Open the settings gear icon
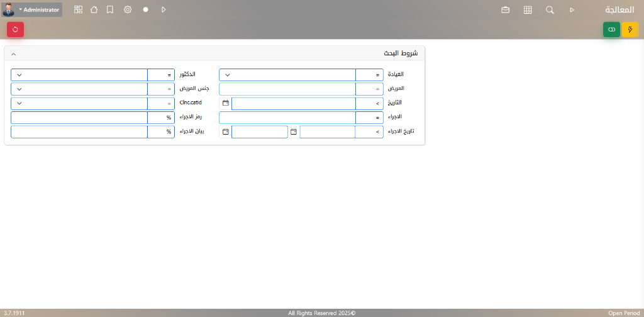The image size is (644, 317). pos(128,10)
